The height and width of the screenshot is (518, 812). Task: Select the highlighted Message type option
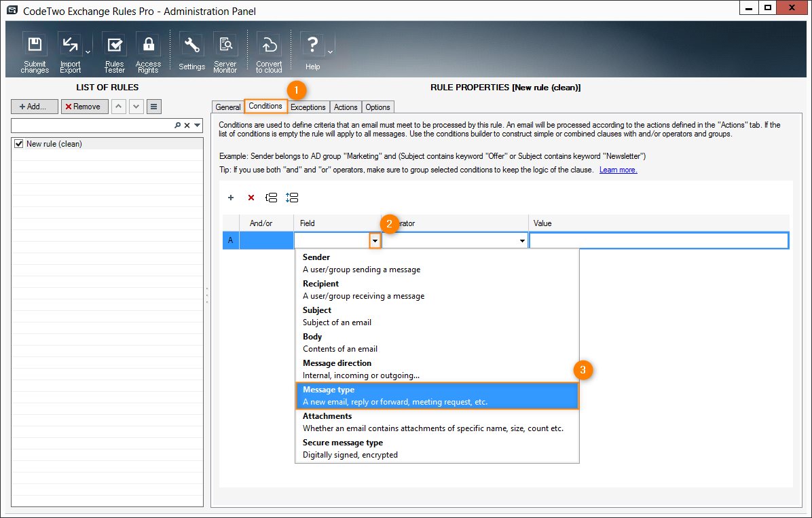coord(437,396)
